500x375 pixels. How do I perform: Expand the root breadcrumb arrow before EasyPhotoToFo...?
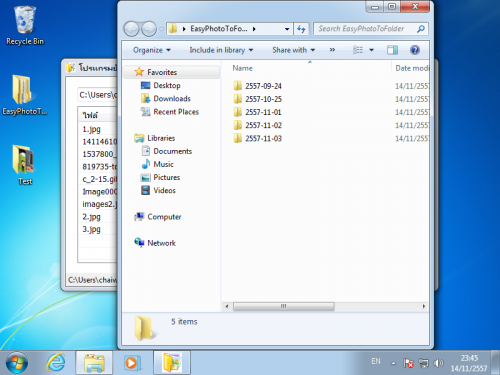[184, 29]
